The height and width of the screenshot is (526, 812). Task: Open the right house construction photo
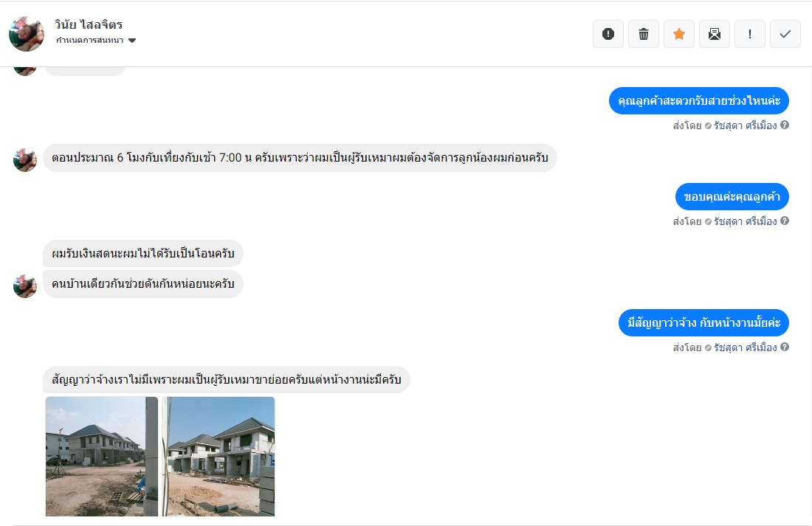(x=218, y=457)
